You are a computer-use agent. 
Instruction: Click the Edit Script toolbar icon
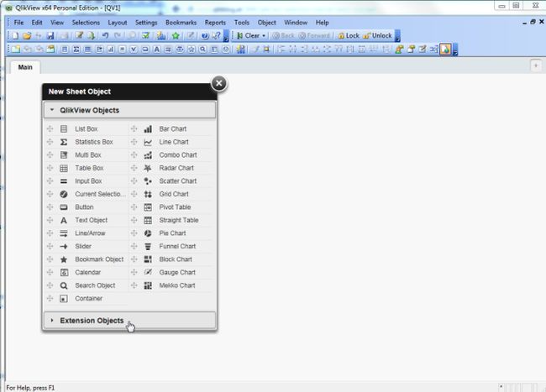tap(80, 35)
